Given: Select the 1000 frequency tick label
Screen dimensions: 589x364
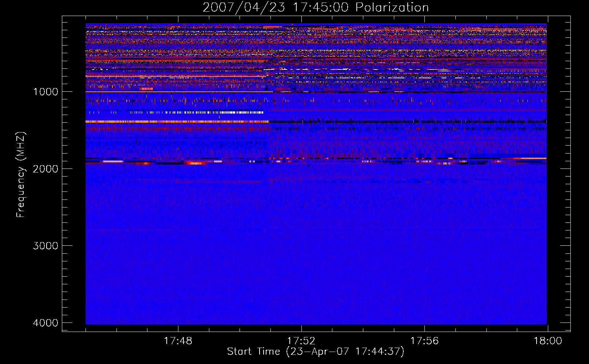Looking at the screenshot, I should 46,92.
